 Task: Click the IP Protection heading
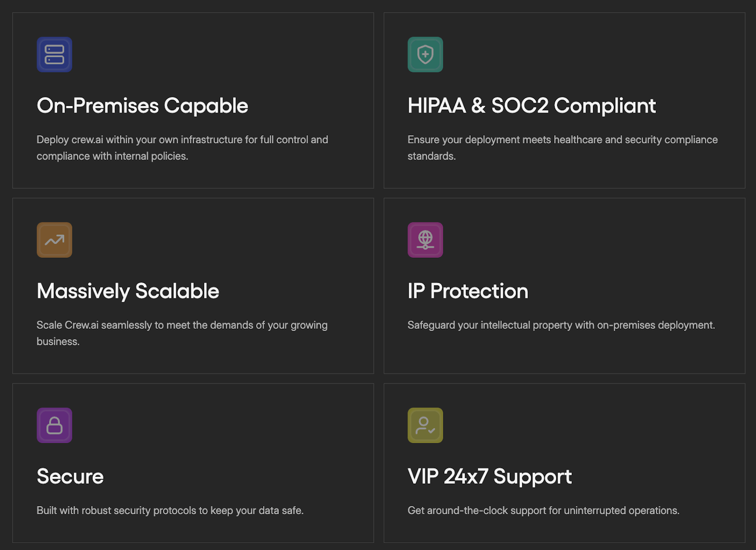468,291
